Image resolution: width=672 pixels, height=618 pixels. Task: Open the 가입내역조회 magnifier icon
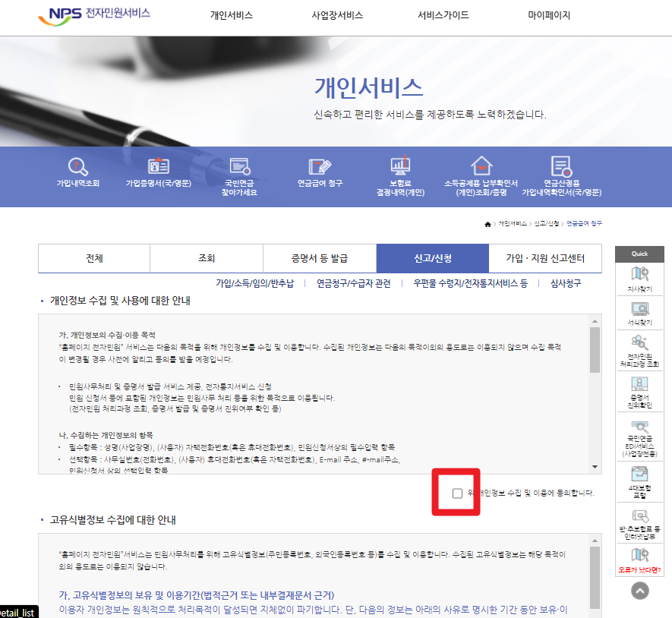click(x=78, y=167)
